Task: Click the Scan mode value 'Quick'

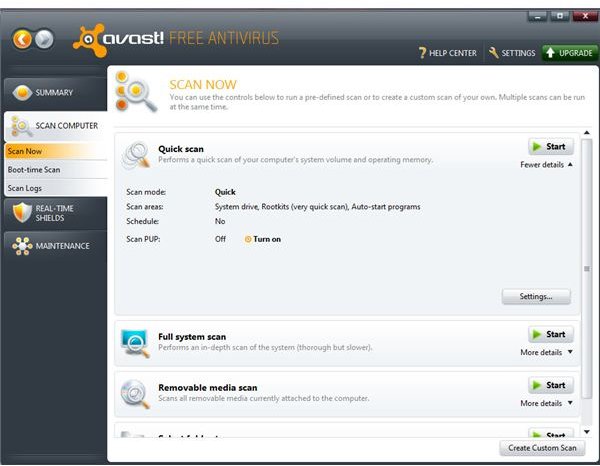Action: coord(225,192)
